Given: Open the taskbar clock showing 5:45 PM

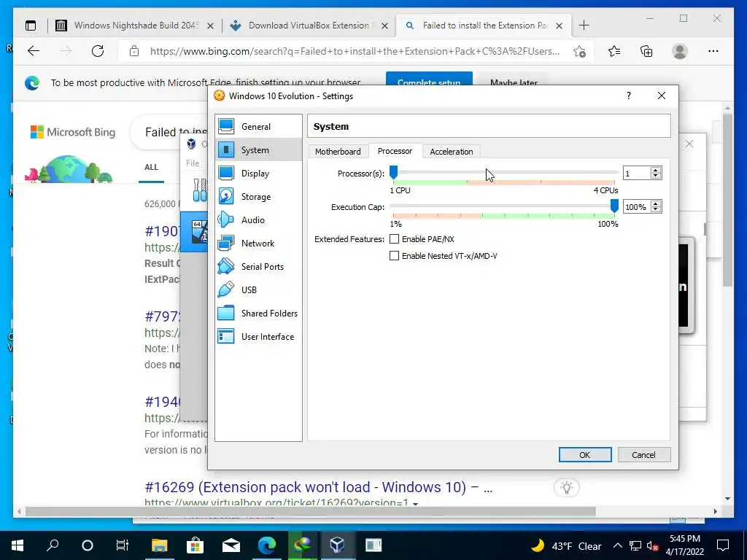Looking at the screenshot, I should (684, 545).
